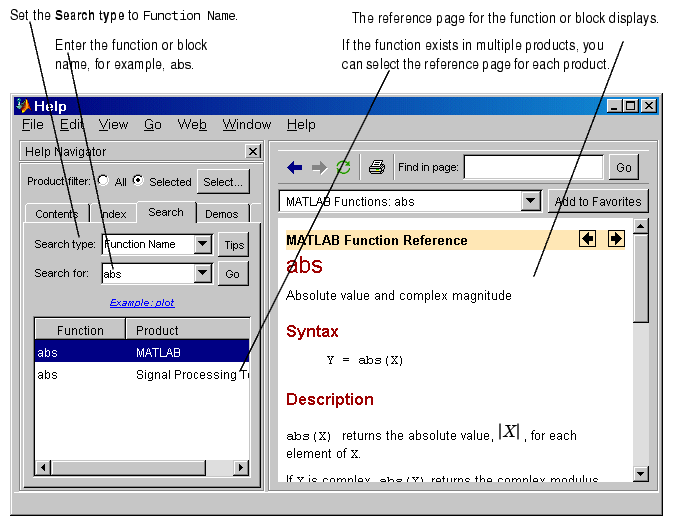Go forward with the gray arrow

(x=319, y=167)
